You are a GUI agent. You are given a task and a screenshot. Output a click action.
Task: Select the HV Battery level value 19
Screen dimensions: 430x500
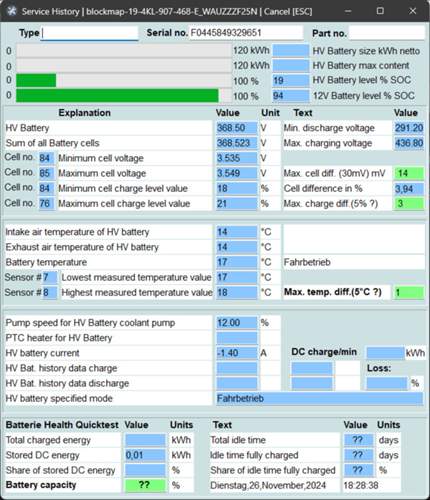tap(291, 80)
